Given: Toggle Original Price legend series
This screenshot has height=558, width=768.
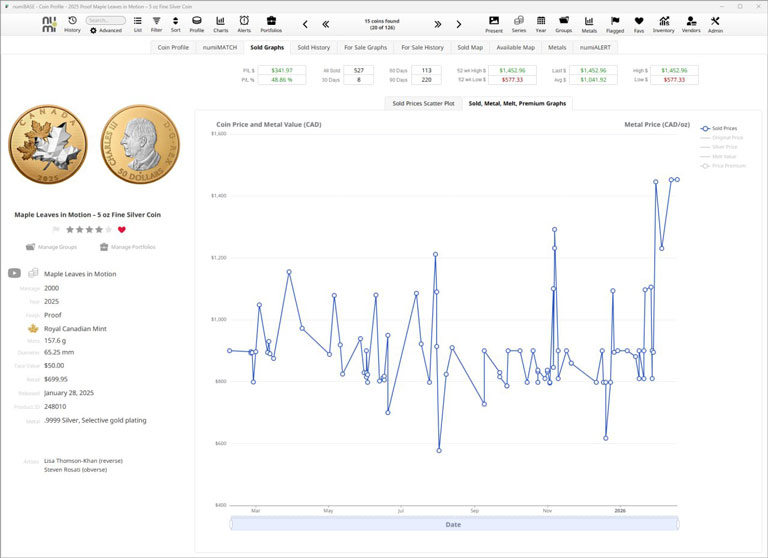Looking at the screenshot, I should pyautogui.click(x=721, y=138).
